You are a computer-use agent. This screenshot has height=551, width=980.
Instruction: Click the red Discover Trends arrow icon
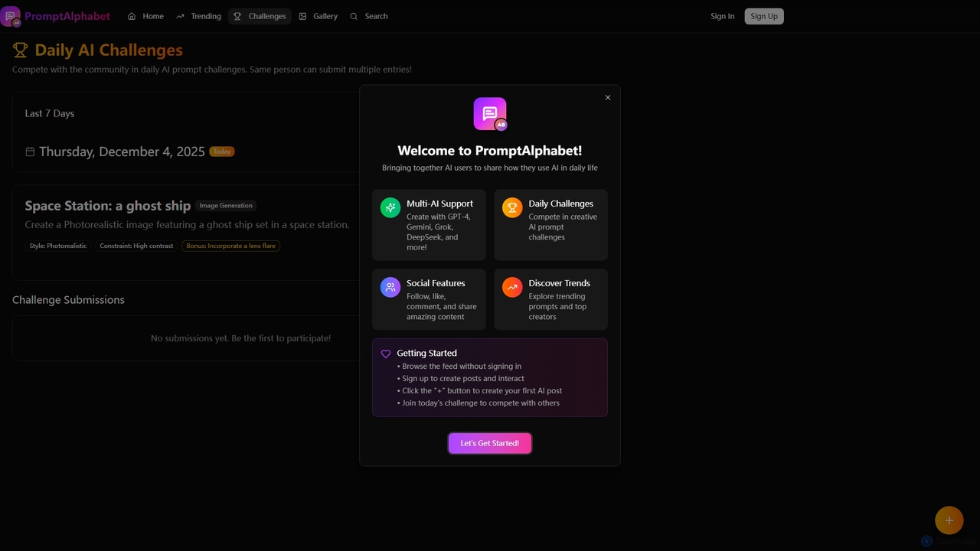(x=512, y=287)
